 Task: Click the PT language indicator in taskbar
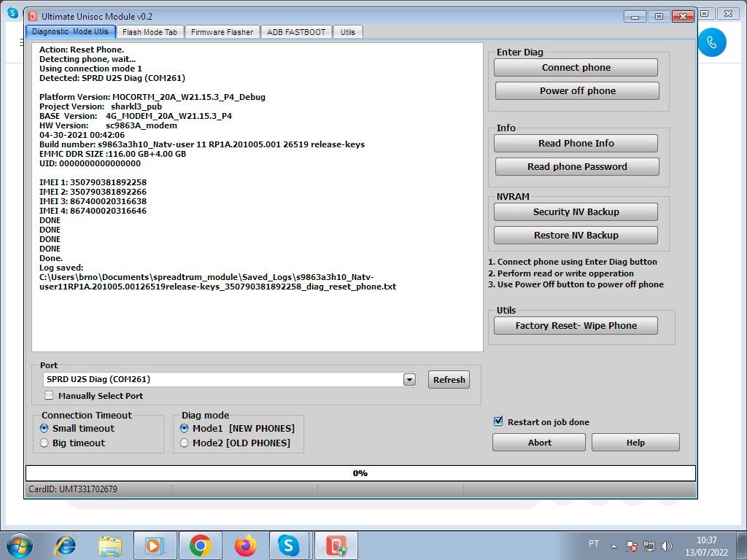594,544
